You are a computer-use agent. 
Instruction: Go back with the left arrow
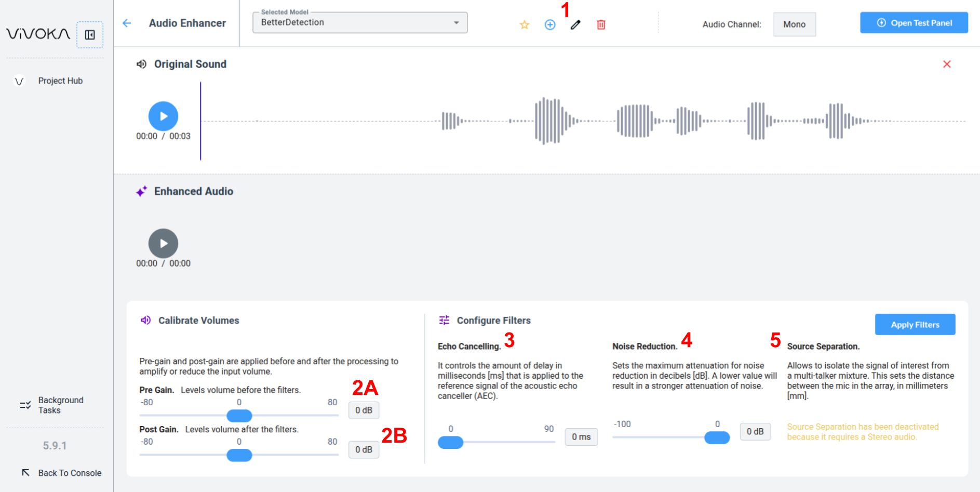pos(127,23)
